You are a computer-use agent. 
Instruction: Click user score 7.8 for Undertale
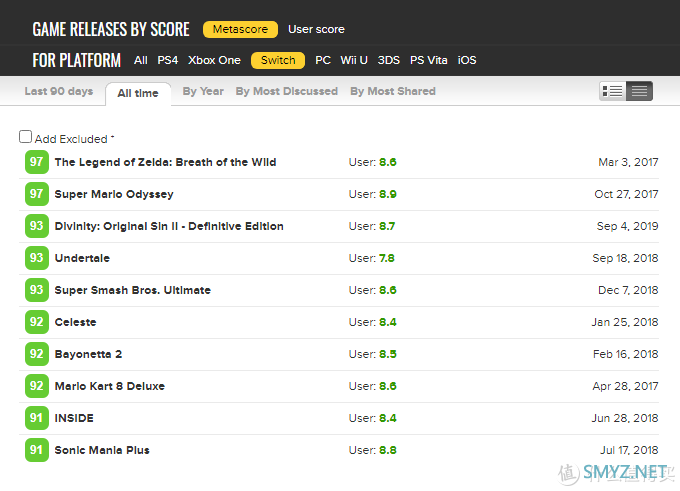[x=387, y=258]
